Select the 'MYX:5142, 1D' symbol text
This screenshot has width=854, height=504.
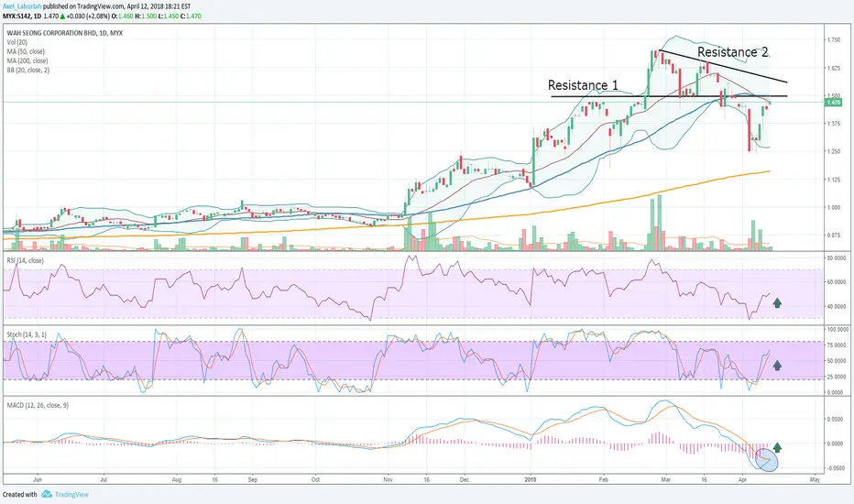tap(22, 16)
